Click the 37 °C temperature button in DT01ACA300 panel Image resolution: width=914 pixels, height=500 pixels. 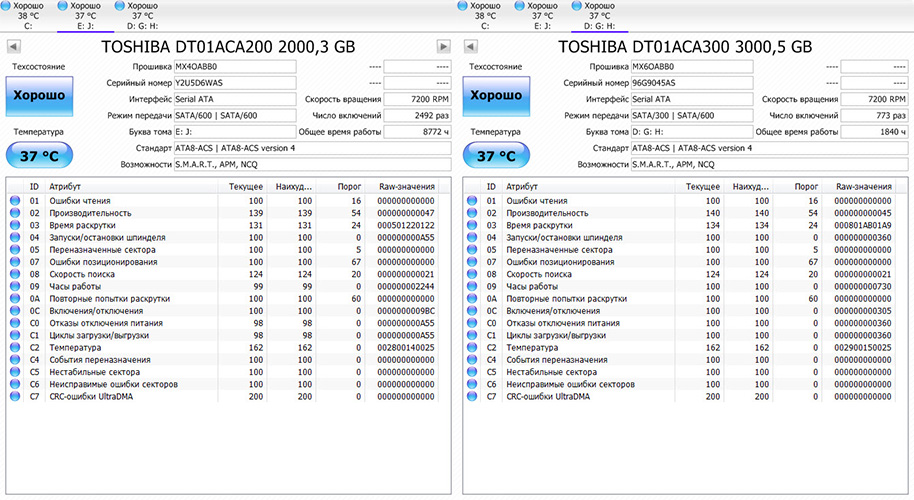tap(496, 156)
